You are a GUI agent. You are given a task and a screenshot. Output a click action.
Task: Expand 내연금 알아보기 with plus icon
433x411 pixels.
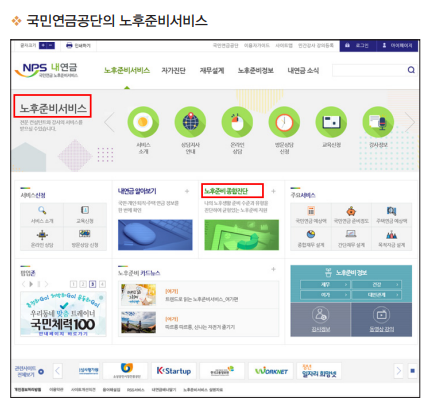pyautogui.click(x=187, y=191)
